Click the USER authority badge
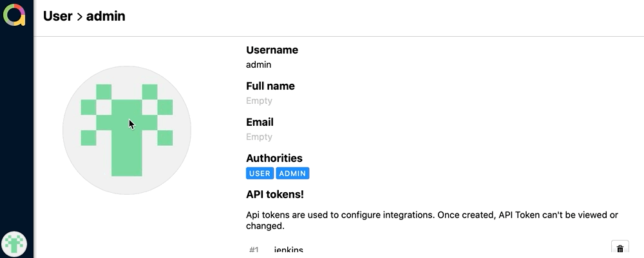 [x=260, y=174]
